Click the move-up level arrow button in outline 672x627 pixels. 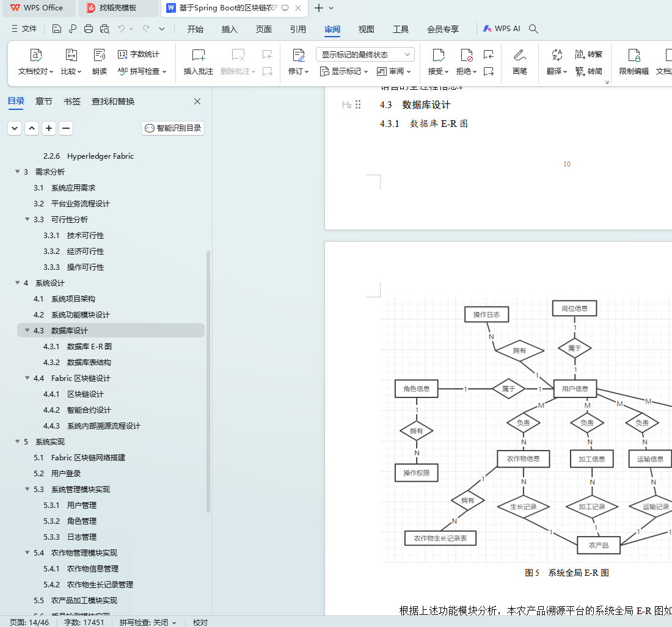[32, 128]
